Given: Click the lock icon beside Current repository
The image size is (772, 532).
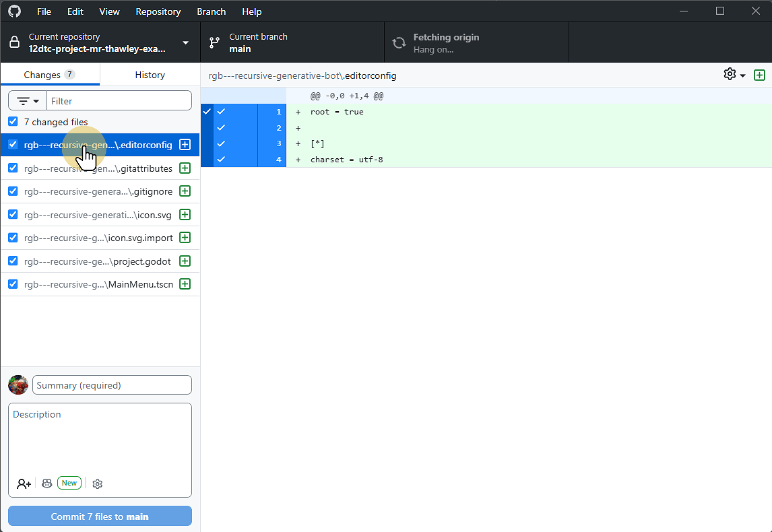Looking at the screenshot, I should point(13,42).
